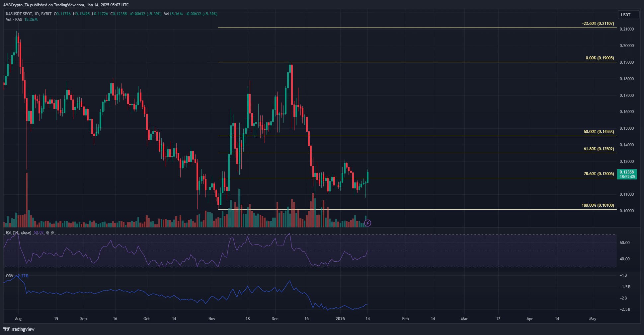Screen dimensions: 644x335
Task: Click the RSI value 50.02 readout
Action: click(x=39, y=233)
